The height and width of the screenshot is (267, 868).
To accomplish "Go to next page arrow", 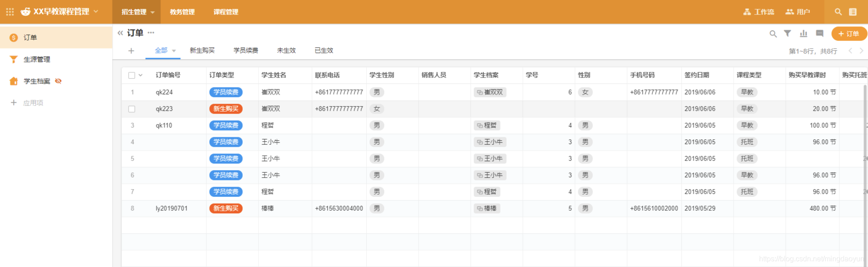I will coord(861,51).
